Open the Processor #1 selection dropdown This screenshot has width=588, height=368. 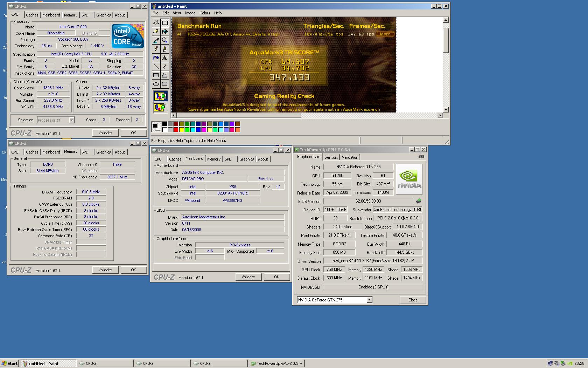click(x=71, y=120)
